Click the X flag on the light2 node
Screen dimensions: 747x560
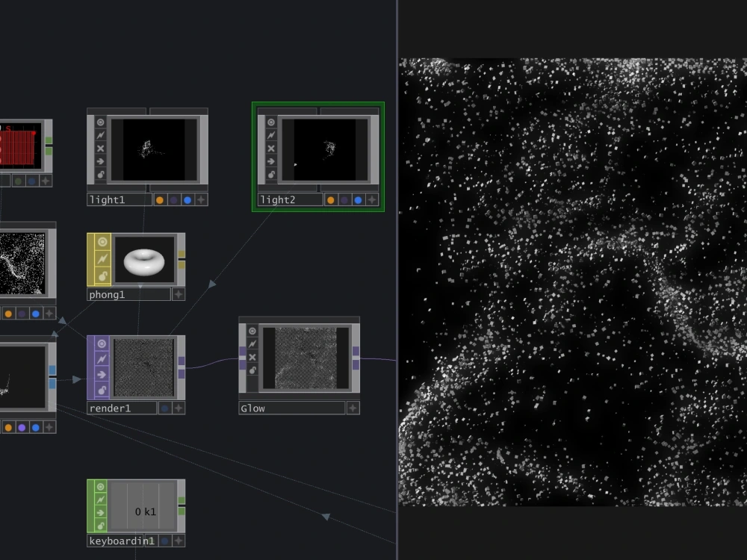(272, 148)
